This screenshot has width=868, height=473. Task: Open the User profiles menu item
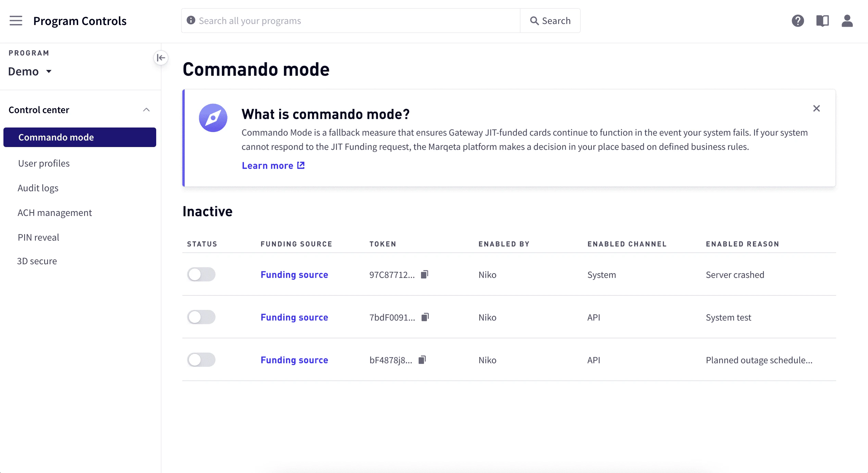point(44,163)
